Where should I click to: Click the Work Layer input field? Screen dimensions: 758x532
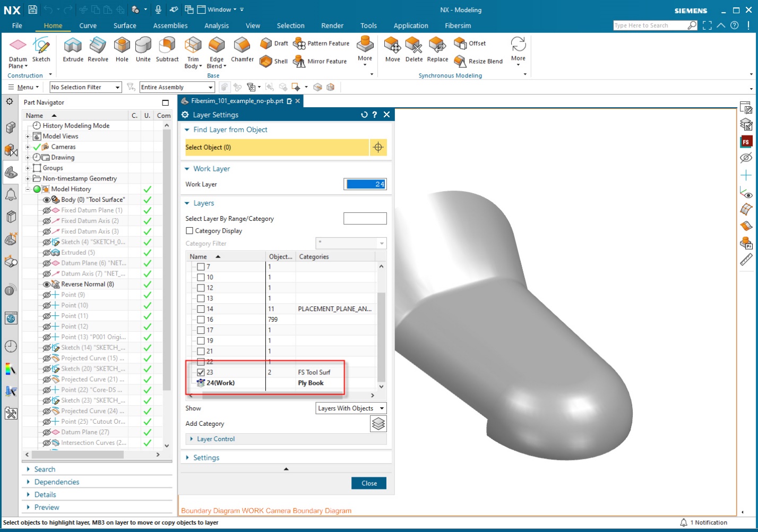365,184
